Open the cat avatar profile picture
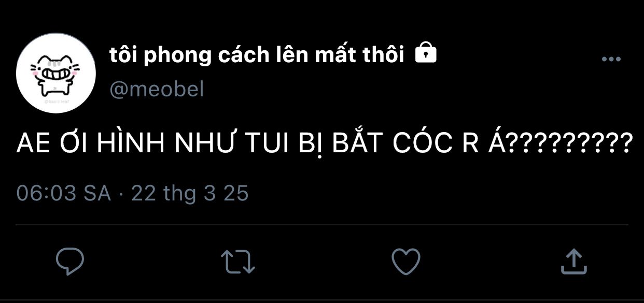The height and width of the screenshot is (303, 644). pyautogui.click(x=56, y=73)
